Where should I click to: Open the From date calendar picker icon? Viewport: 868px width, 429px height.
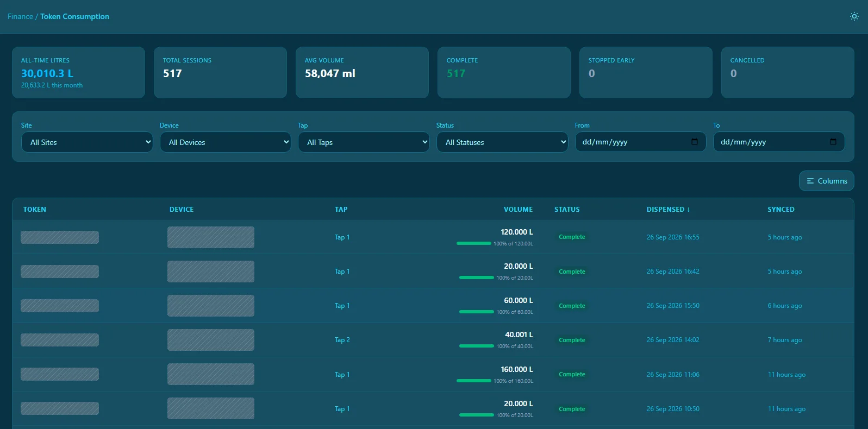click(694, 142)
